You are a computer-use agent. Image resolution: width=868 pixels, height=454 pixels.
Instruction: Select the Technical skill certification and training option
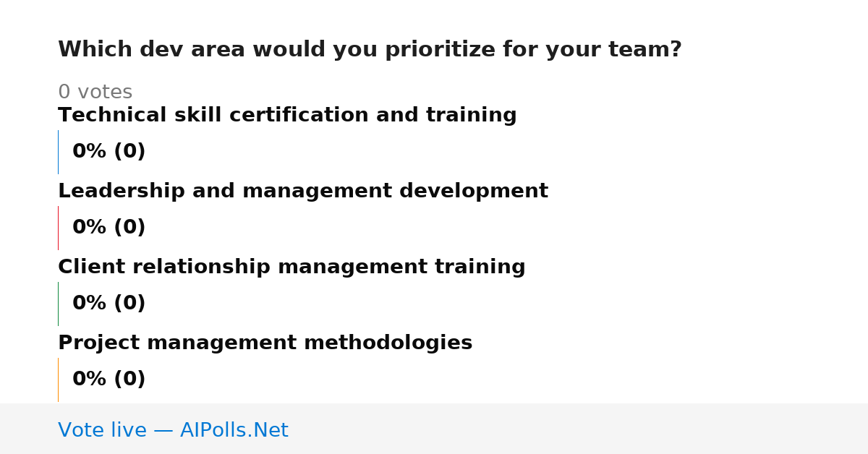point(287,116)
